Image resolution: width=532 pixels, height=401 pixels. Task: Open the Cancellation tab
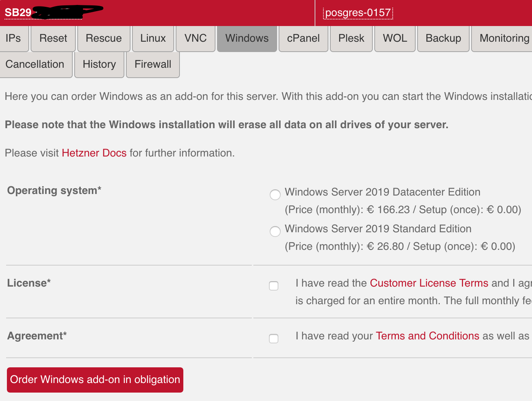(x=35, y=64)
